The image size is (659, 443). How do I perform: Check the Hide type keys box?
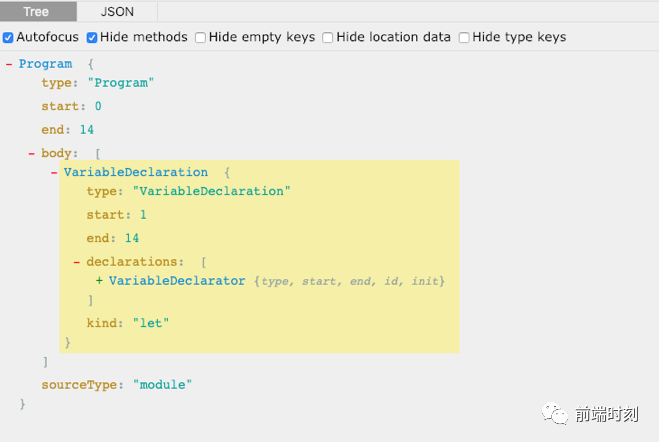click(464, 38)
